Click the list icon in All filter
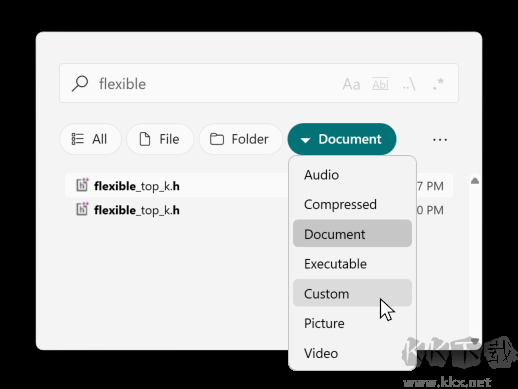518x389 pixels. 78,139
